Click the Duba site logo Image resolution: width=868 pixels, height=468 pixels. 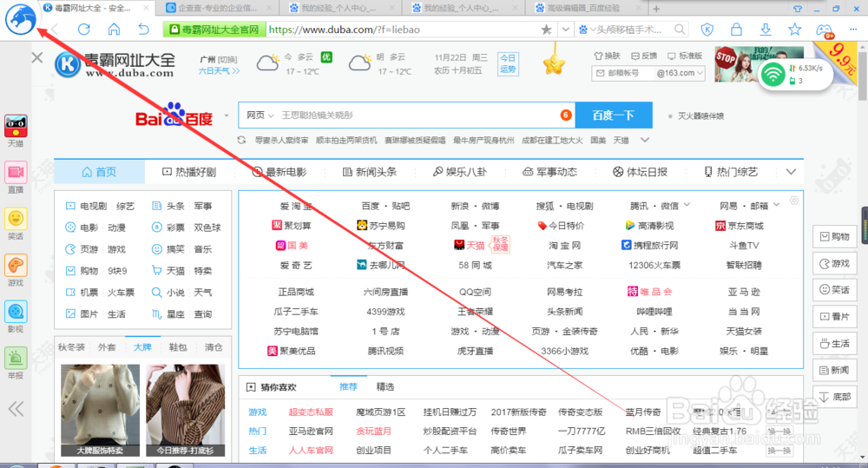point(115,65)
